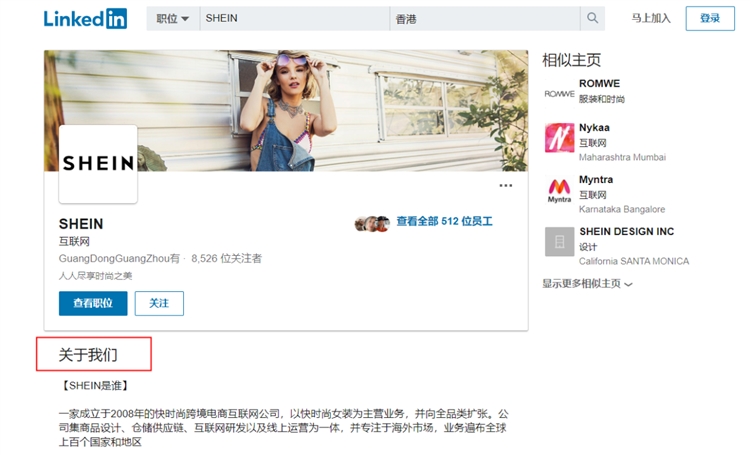This screenshot has width=750, height=455.
Task: Click the 香港 location field
Action: pyautogui.click(x=485, y=18)
